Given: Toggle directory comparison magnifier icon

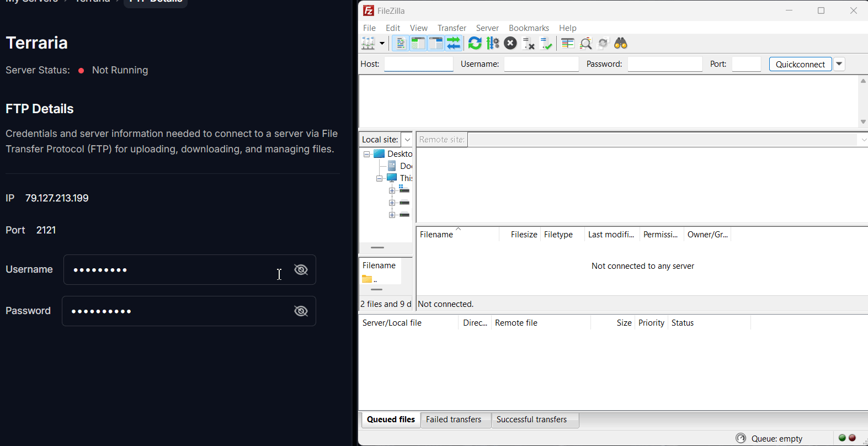Looking at the screenshot, I should click(x=585, y=43).
